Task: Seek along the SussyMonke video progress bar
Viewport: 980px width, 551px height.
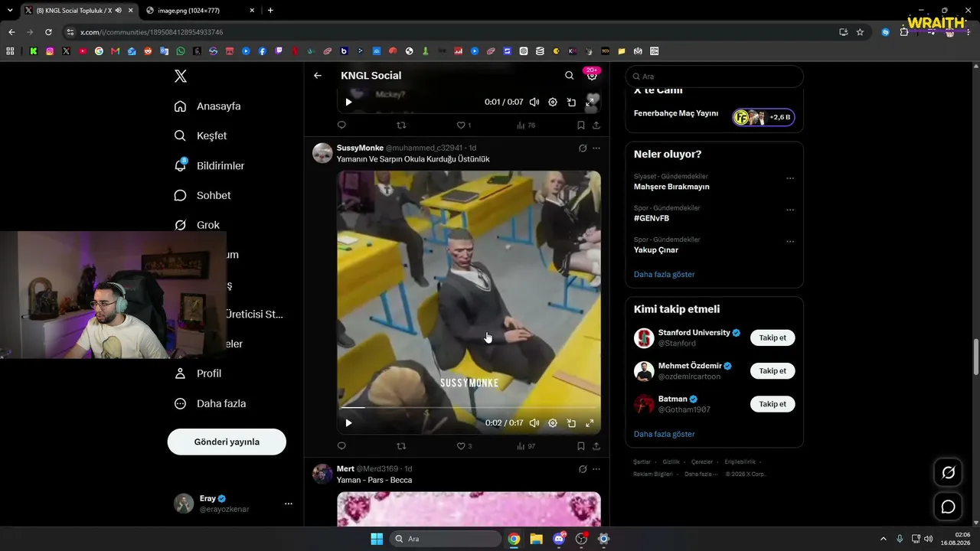Action: point(469,408)
